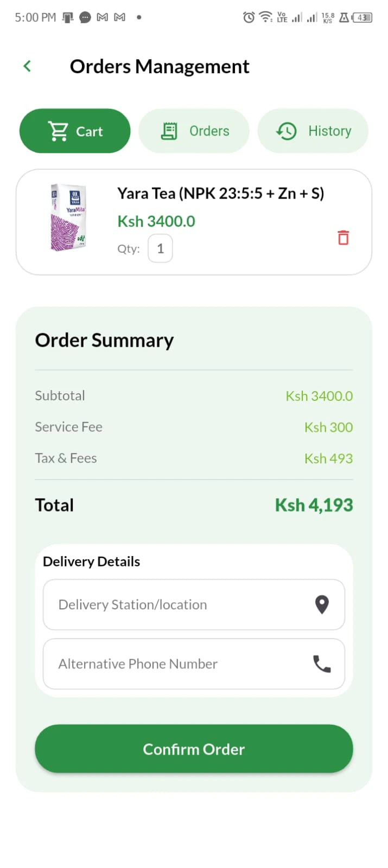Viewport: 388px width, 868px height.
Task: Tap the Alternative Phone Number input field
Action: click(163, 663)
